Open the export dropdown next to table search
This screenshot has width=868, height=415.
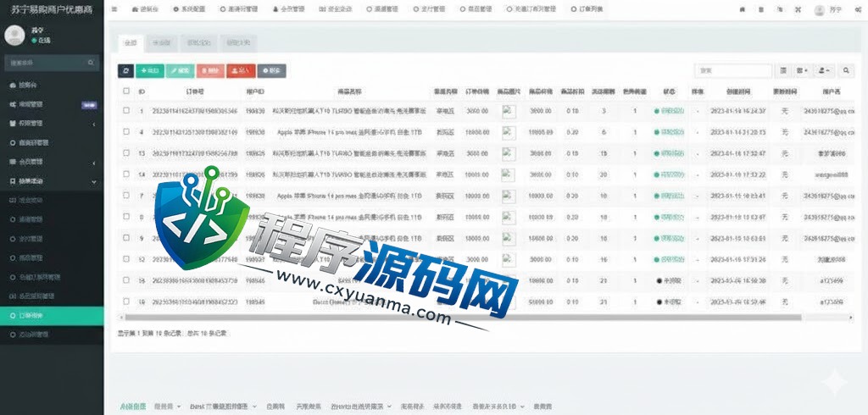[x=824, y=71]
